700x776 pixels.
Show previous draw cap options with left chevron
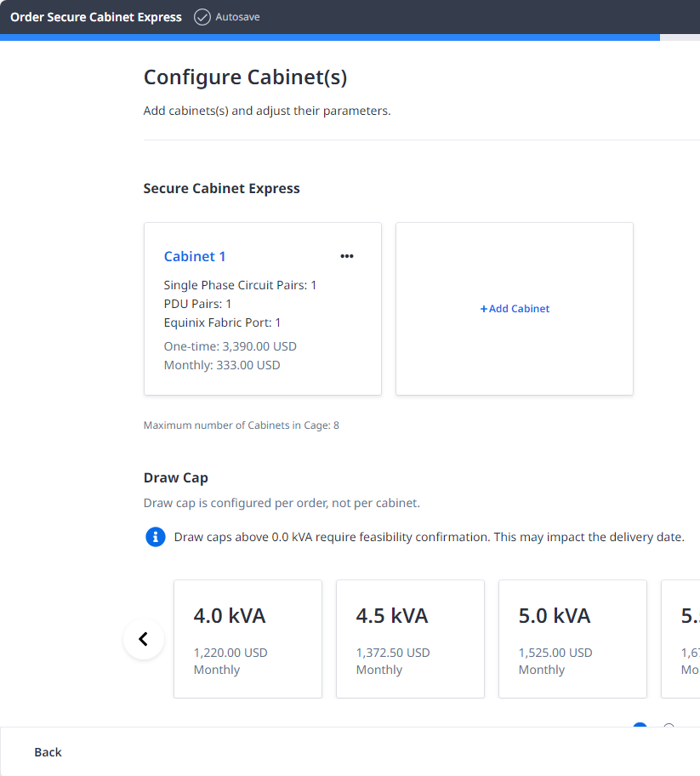coord(144,639)
